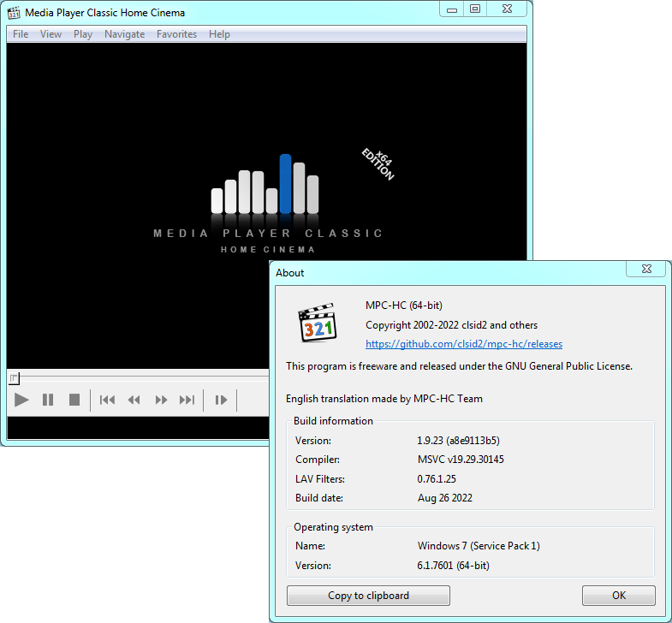Click the OS name Windows 7 (Service Pack 1)
Image resolution: width=672 pixels, height=623 pixels.
point(479,546)
